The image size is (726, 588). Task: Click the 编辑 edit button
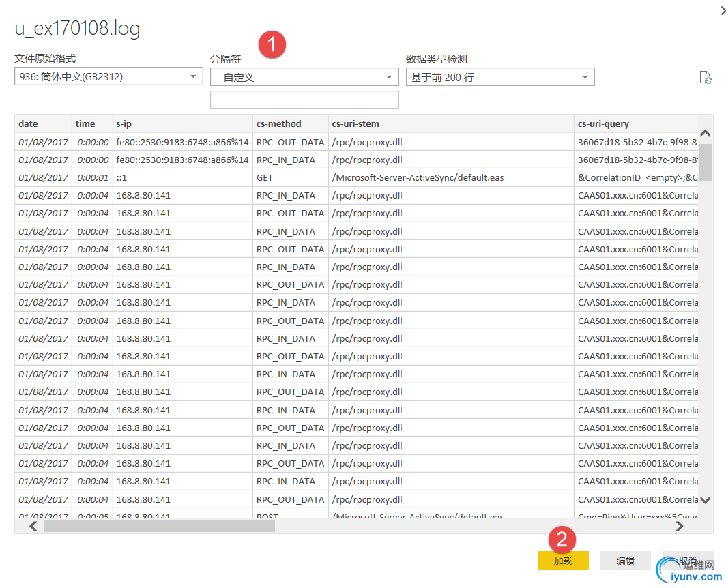625,560
